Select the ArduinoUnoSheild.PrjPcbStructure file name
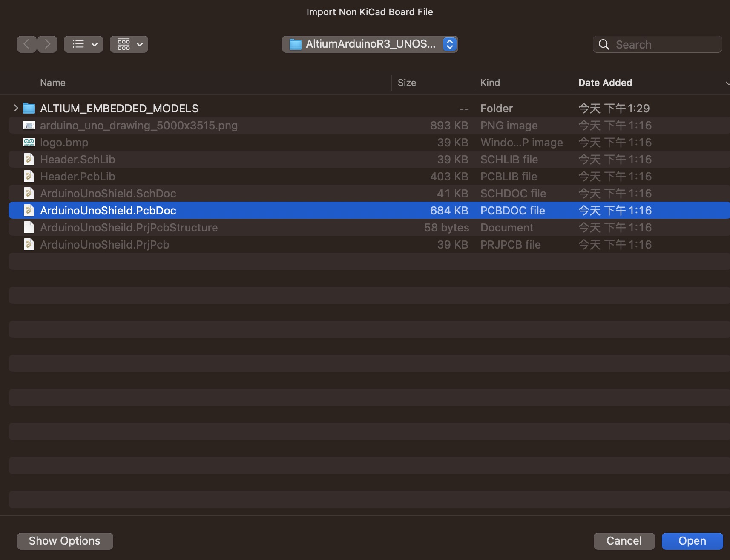The width and height of the screenshot is (730, 560). pos(129,228)
